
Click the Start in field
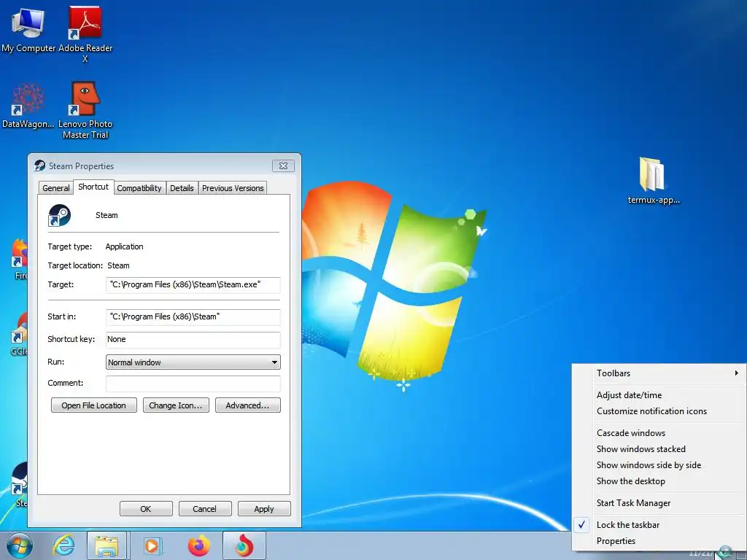click(193, 316)
